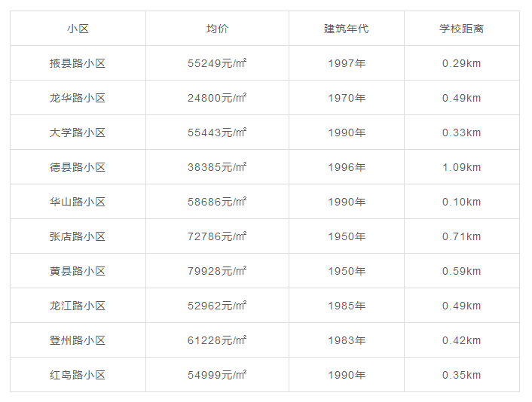Select the 红岛路小区 name cell
532x402 pixels.
pyautogui.click(x=78, y=375)
